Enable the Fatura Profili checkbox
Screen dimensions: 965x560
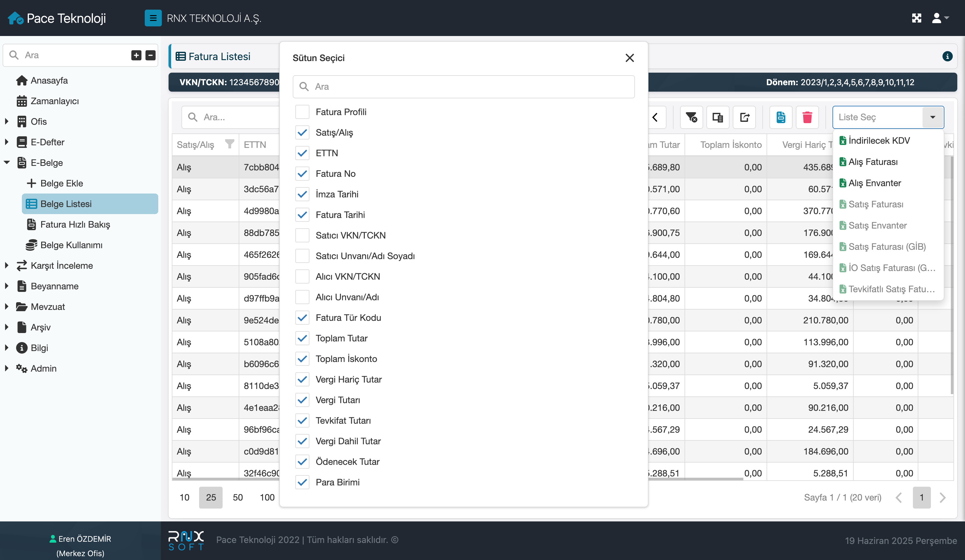click(x=302, y=112)
